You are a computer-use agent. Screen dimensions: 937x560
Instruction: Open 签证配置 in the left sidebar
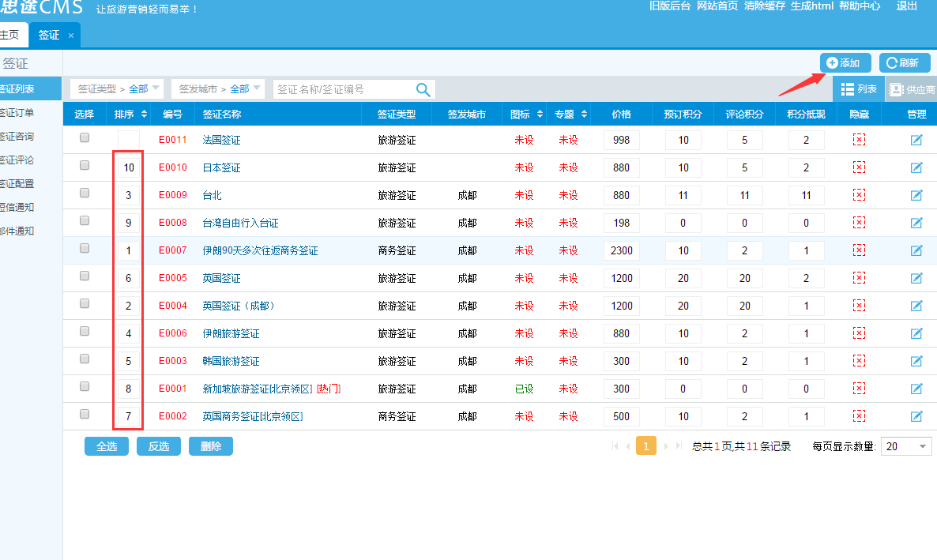tap(17, 184)
